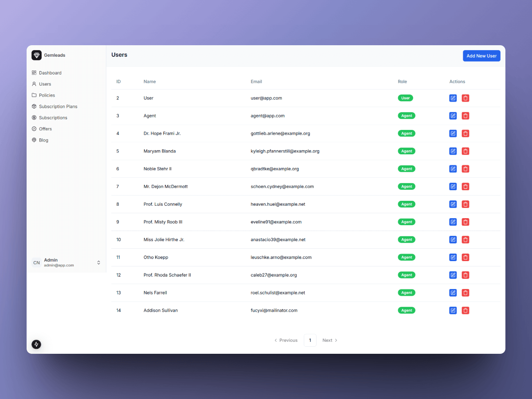Delete Prof. Misty Roob III
The image size is (532, 399).
click(465, 222)
